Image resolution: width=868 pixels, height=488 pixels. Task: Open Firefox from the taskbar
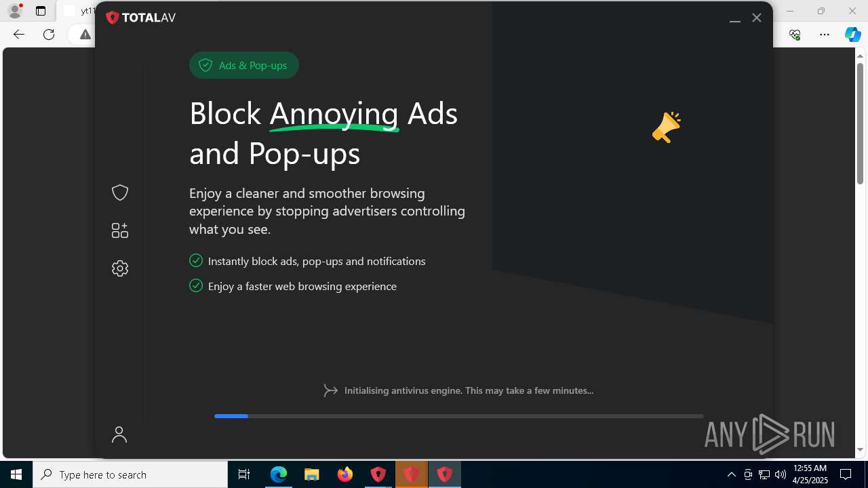pyautogui.click(x=345, y=474)
